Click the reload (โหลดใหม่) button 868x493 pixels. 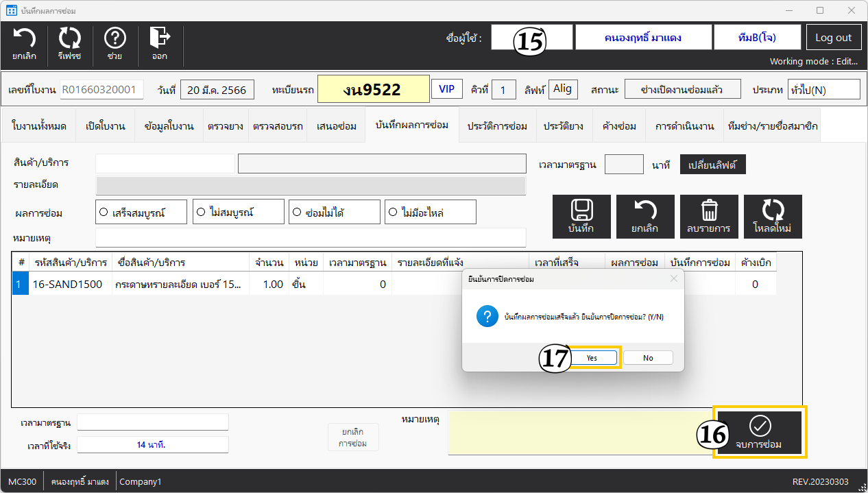(773, 216)
